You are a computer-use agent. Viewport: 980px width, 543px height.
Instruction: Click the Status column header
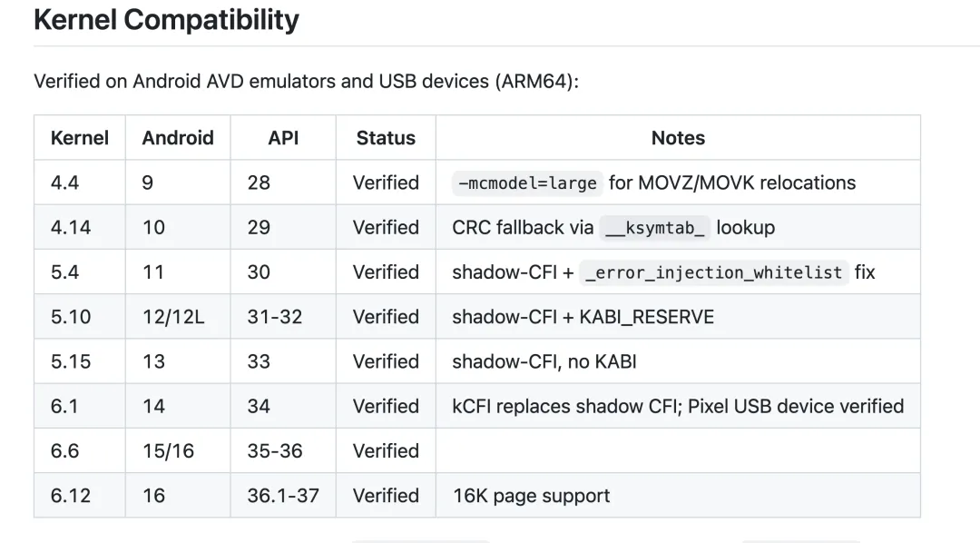pos(386,138)
